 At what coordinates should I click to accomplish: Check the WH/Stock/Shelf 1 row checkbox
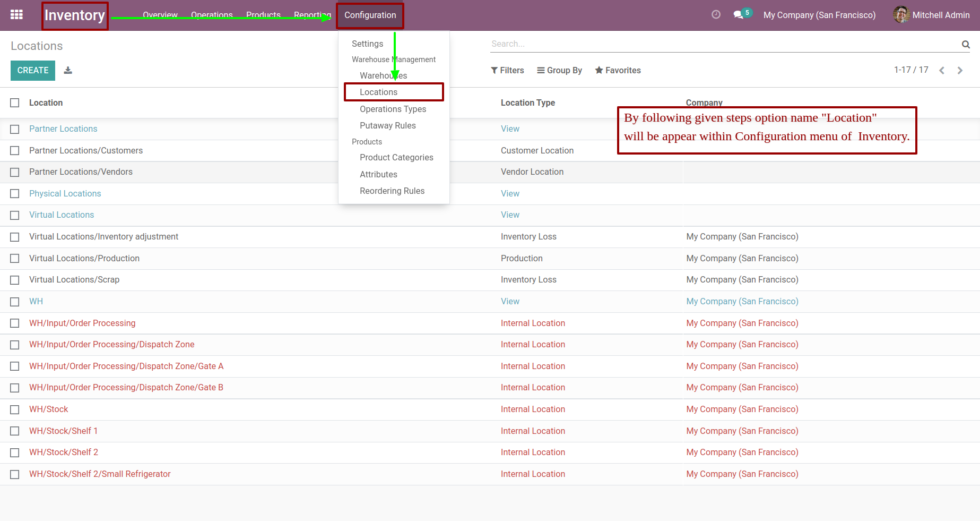point(15,431)
